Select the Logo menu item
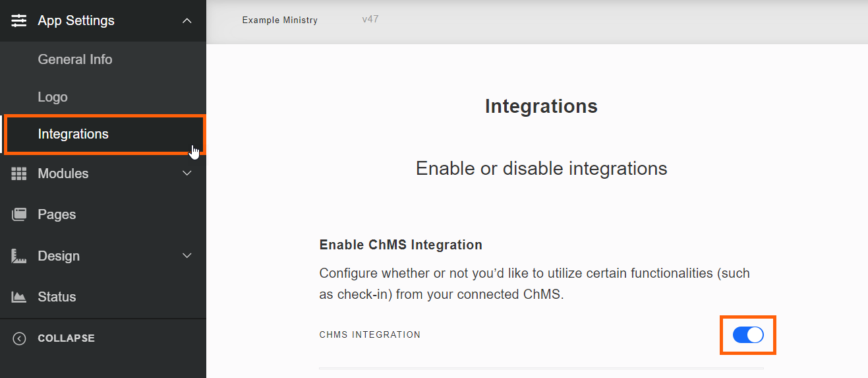 coord(53,97)
